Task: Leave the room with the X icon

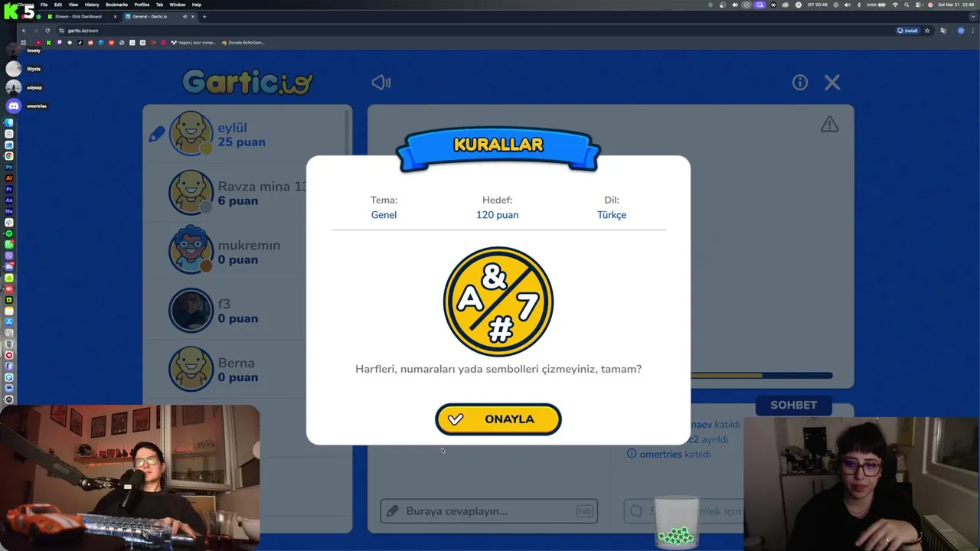Action: (x=832, y=83)
